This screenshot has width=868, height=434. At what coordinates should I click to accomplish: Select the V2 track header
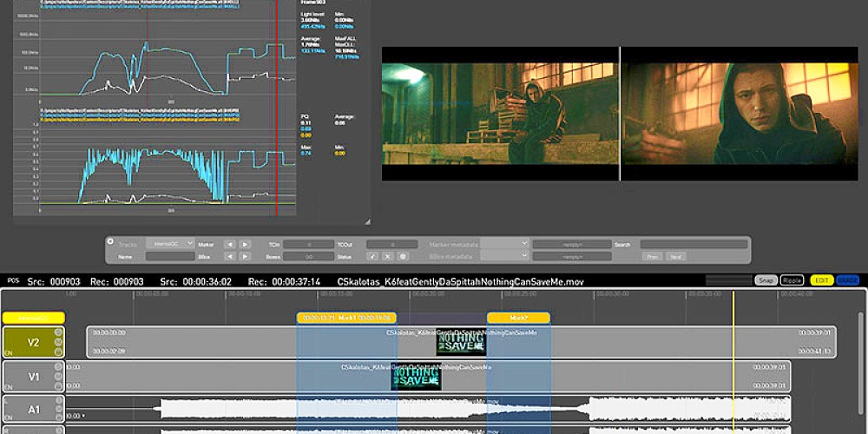pos(33,342)
